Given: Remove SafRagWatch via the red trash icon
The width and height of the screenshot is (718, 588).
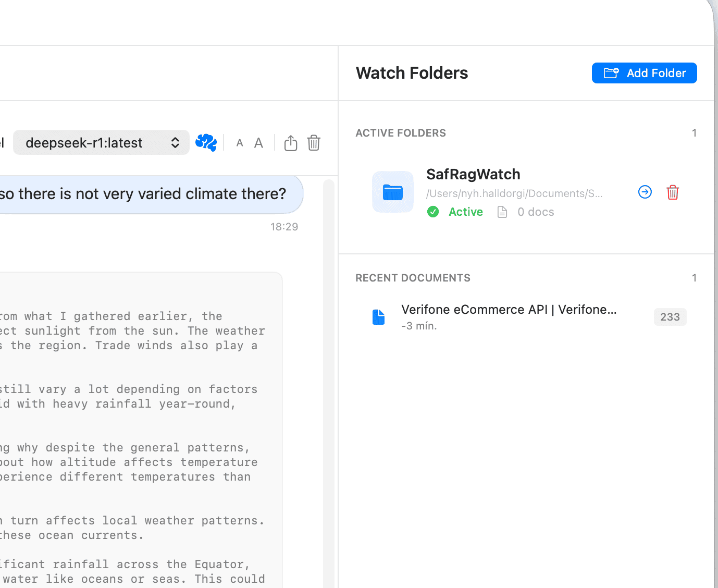Looking at the screenshot, I should click(x=672, y=192).
